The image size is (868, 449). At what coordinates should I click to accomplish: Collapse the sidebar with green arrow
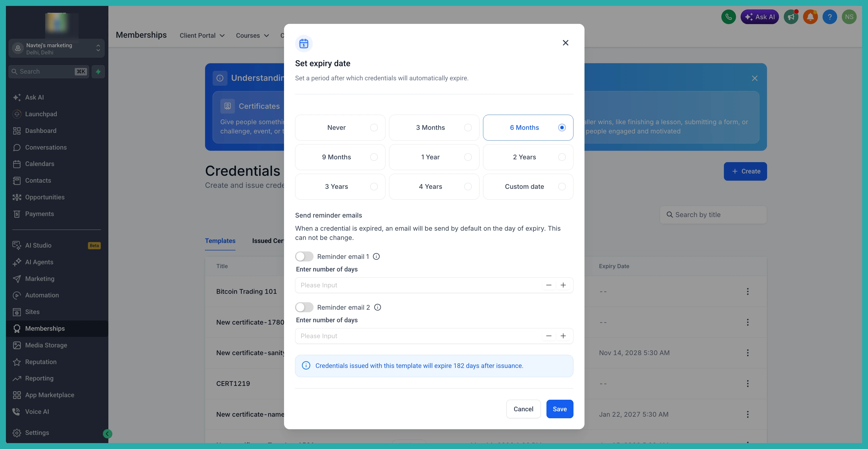[107, 434]
